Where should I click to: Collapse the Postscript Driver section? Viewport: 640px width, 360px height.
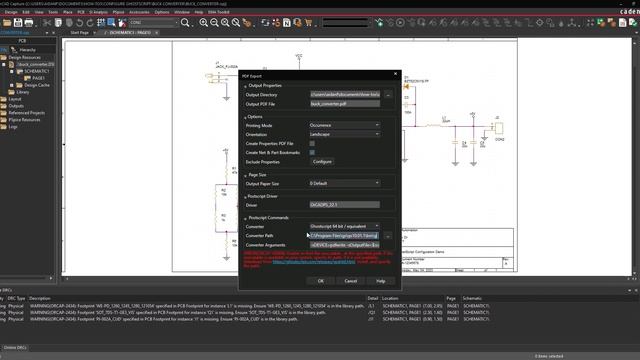click(x=245, y=197)
